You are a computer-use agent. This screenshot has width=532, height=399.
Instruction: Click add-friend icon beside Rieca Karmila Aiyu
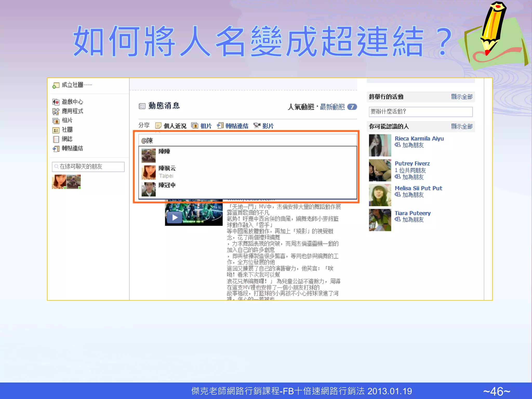pyautogui.click(x=397, y=145)
